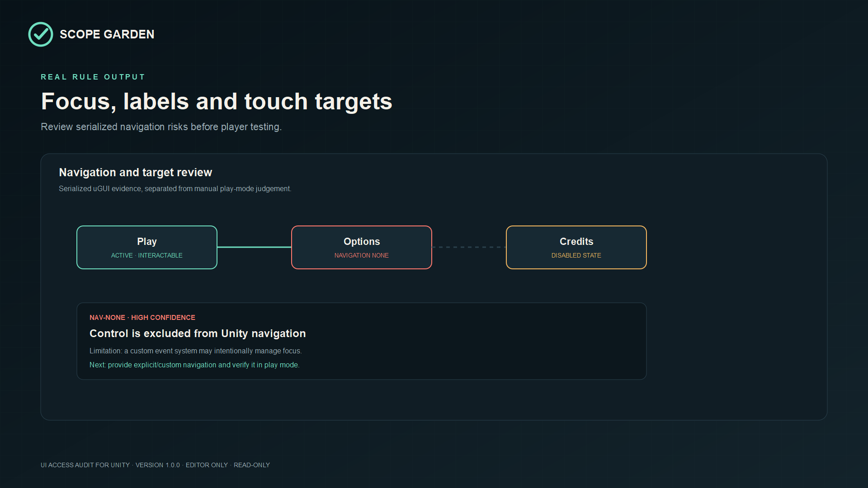Click the 'Review serialized navigation risks' subtitle
The image size is (868, 488).
click(161, 127)
